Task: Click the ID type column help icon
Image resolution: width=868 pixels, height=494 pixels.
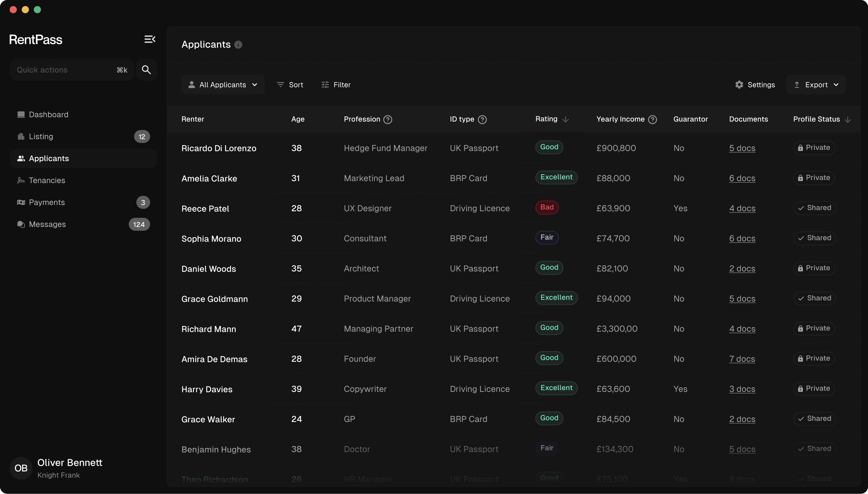Action: click(x=482, y=119)
